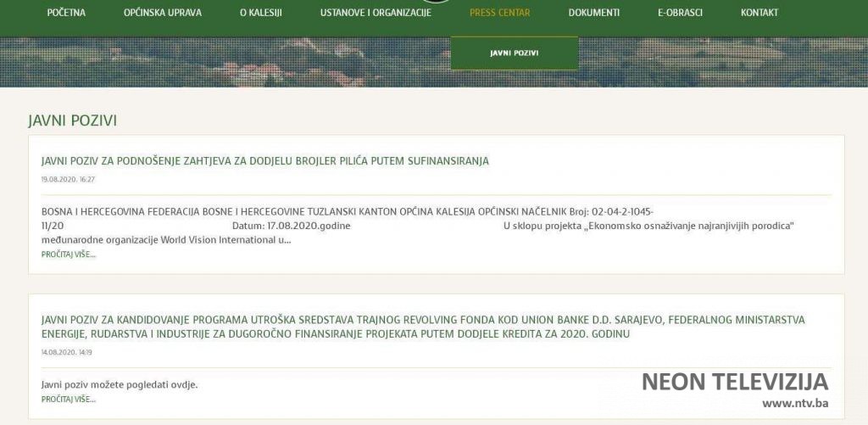Viewport: 868px width, 425px height.
Task: Open the O Kalesiji menu
Action: click(260, 13)
